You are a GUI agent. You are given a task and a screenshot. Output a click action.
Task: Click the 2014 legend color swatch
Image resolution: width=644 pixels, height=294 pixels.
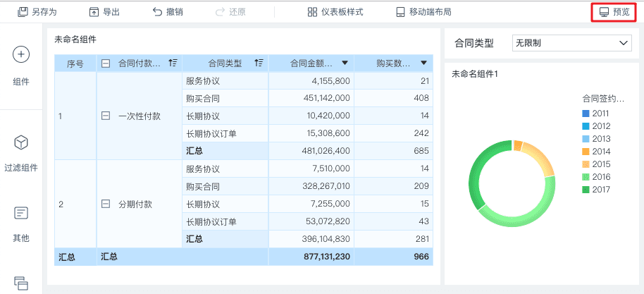click(586, 152)
